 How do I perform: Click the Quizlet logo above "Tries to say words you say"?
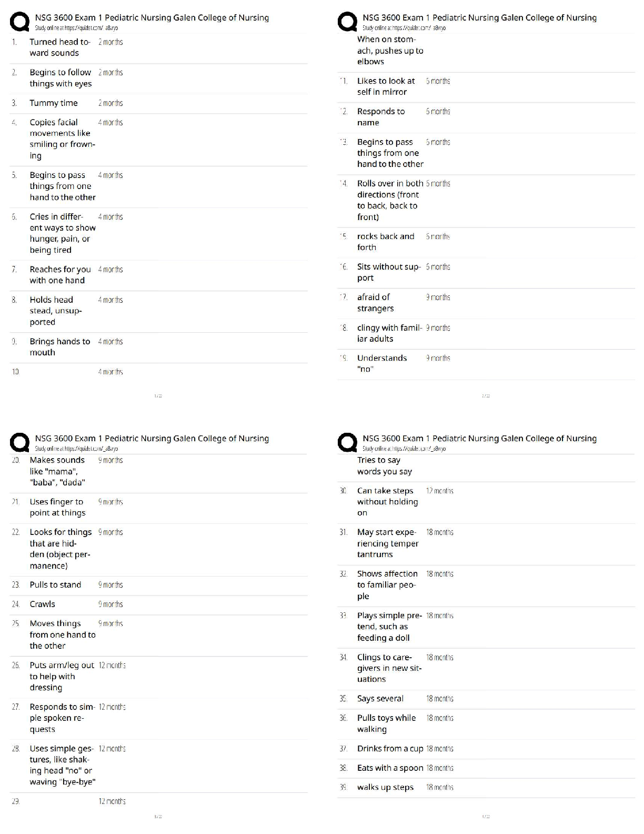click(x=347, y=442)
